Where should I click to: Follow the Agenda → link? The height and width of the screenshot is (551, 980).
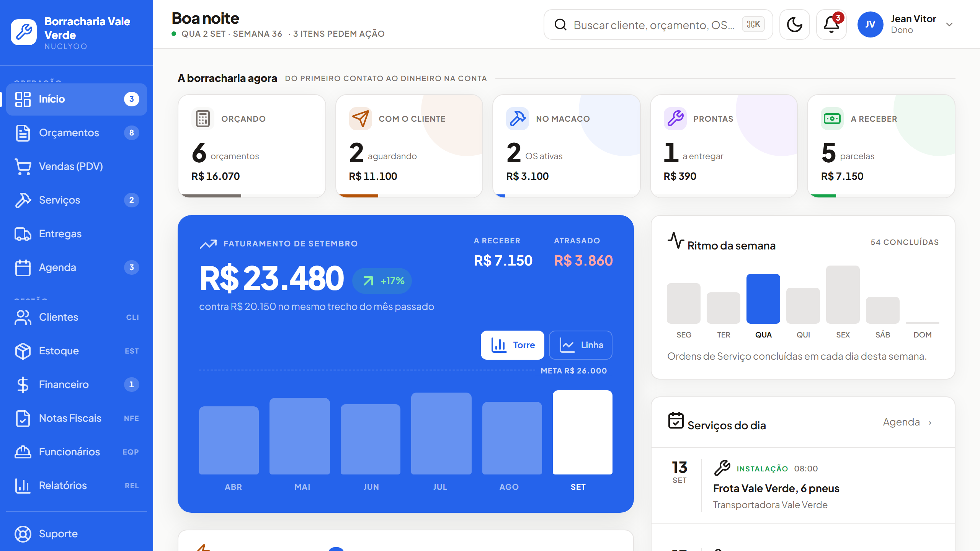[907, 422]
